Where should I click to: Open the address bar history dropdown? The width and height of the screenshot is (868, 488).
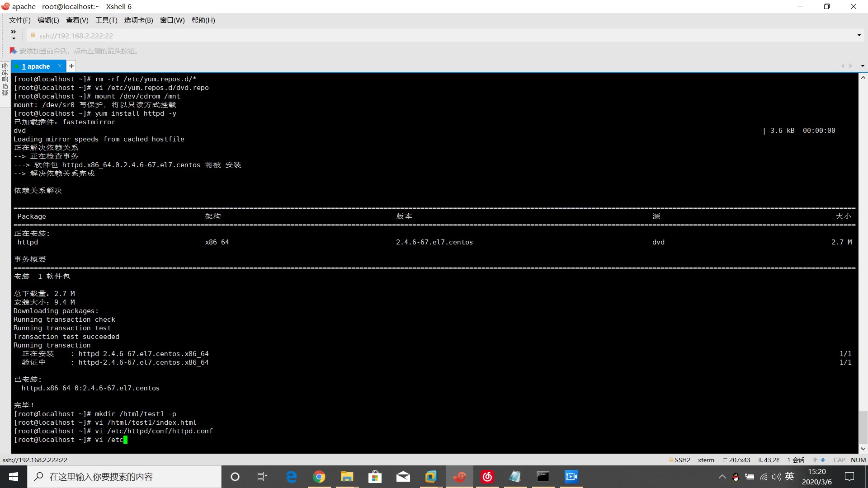coord(859,35)
